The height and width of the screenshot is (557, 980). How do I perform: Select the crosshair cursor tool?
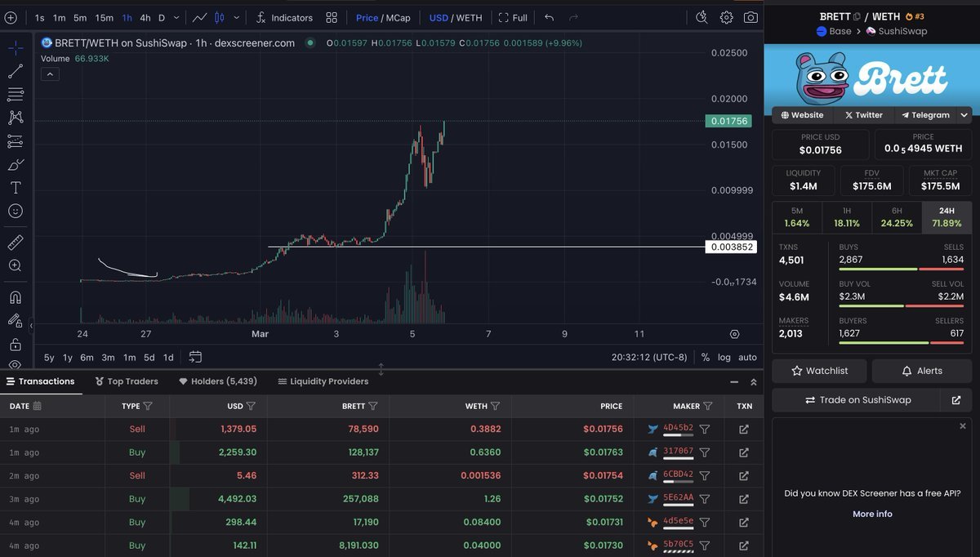15,48
